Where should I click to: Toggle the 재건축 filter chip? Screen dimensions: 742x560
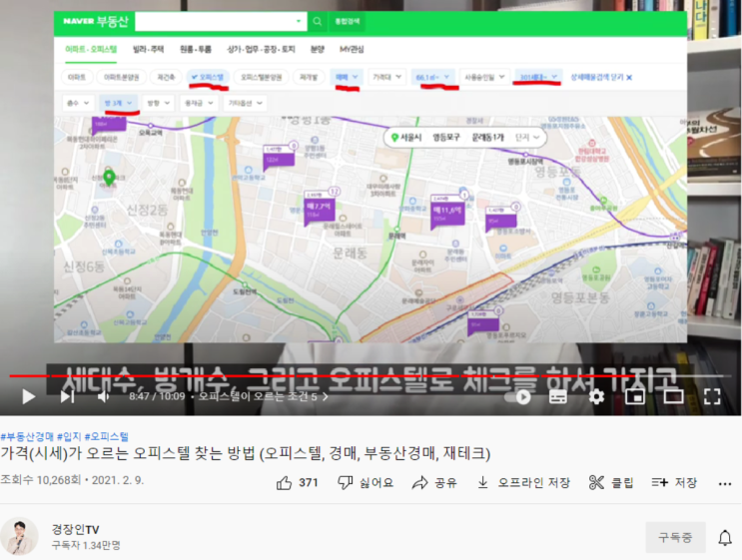(166, 77)
